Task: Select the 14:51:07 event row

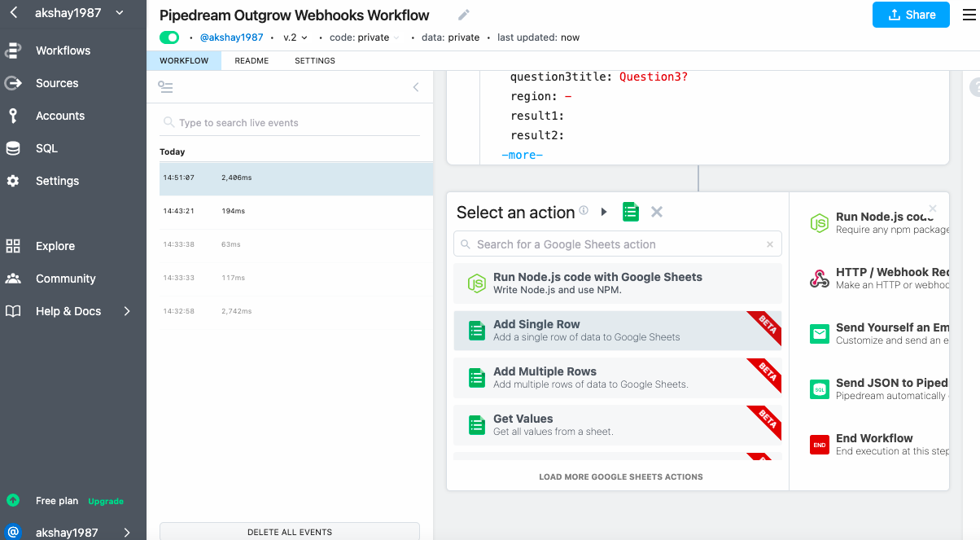Action: pyautogui.click(x=296, y=178)
